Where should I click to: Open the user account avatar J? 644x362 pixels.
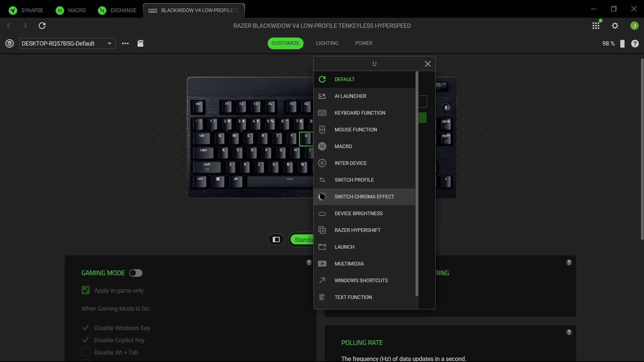[x=634, y=26]
